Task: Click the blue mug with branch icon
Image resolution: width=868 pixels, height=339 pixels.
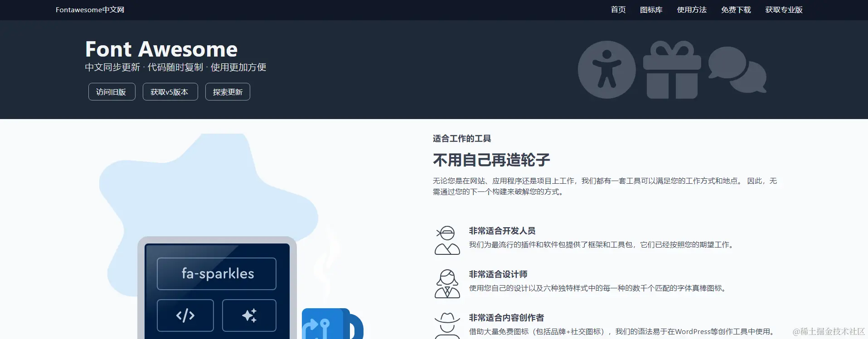Action: 332,324
